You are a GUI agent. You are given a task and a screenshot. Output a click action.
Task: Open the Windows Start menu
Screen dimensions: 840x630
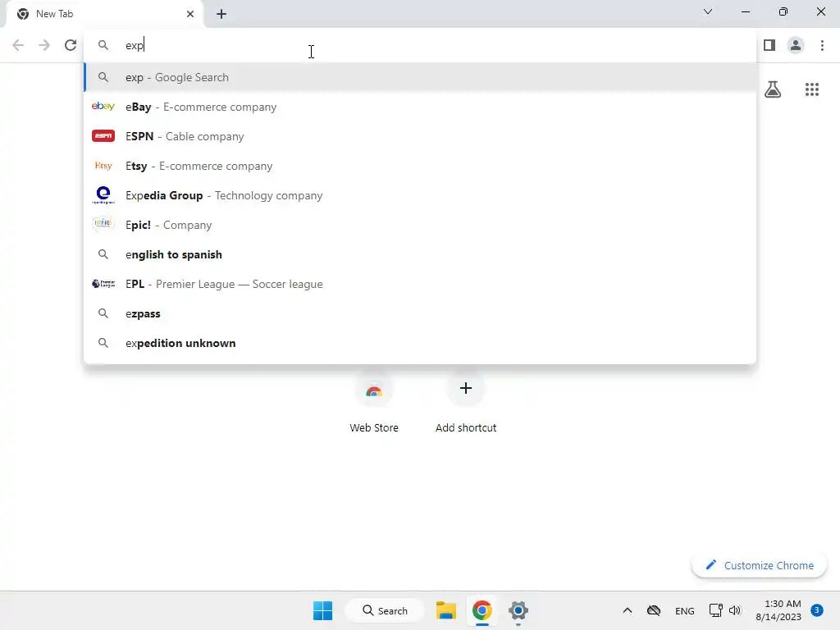(322, 610)
